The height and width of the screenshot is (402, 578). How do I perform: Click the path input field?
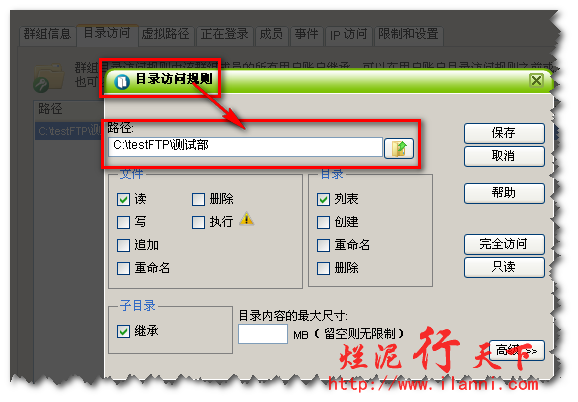click(x=246, y=147)
